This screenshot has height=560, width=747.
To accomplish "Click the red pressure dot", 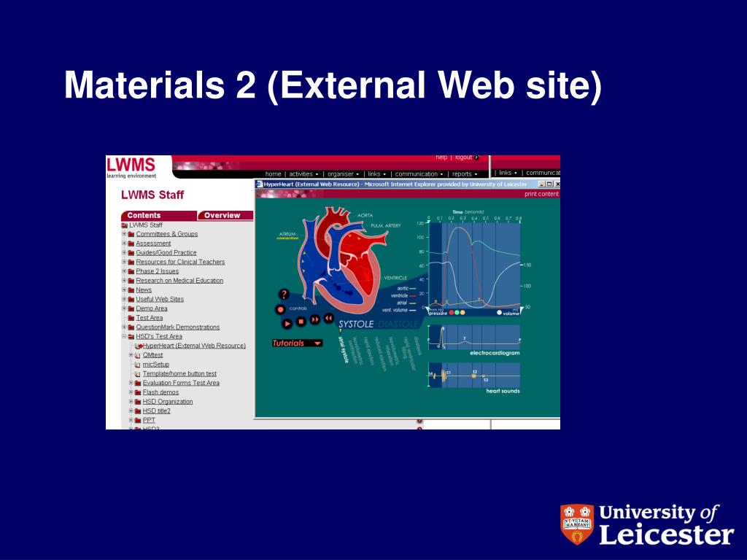I will point(452,313).
